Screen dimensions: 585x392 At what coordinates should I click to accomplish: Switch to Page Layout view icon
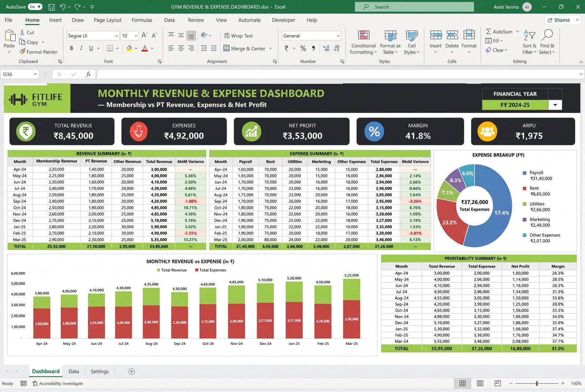click(x=480, y=383)
